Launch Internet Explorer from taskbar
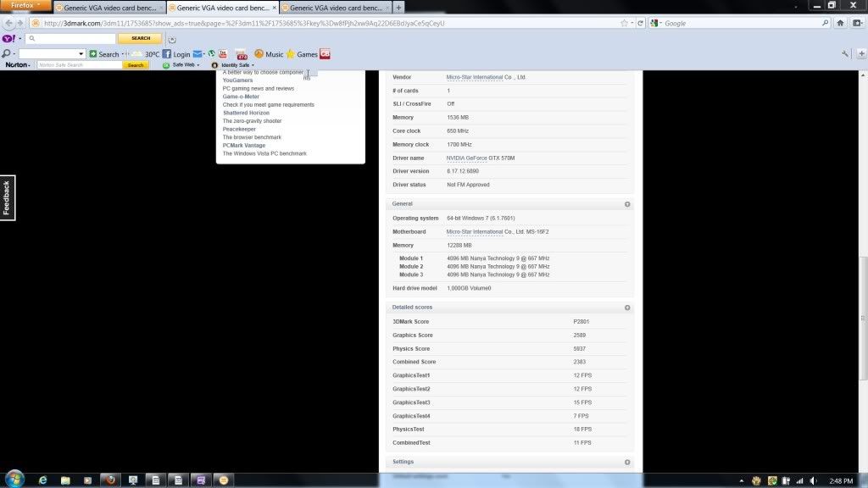 [x=42, y=480]
